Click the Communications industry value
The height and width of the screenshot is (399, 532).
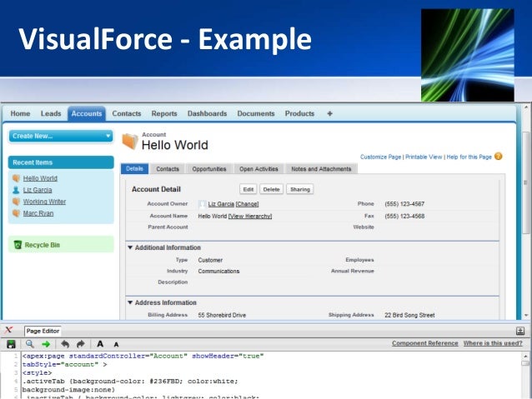click(x=218, y=272)
